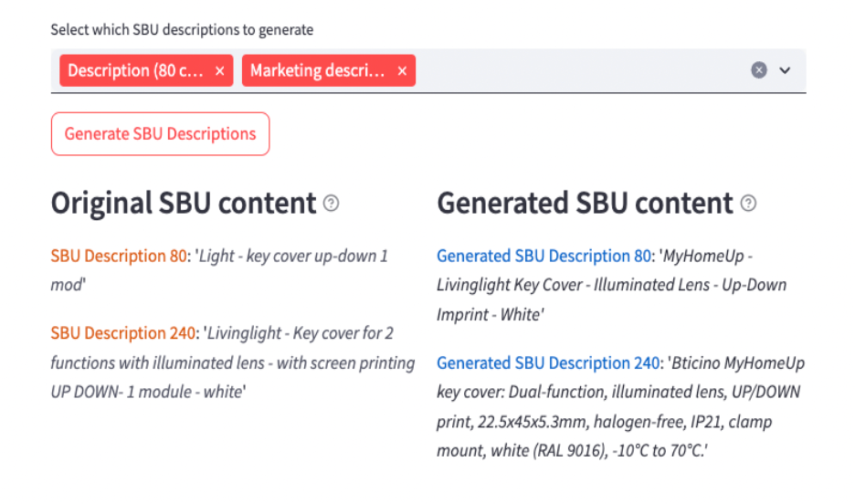This screenshot has width=855, height=504.
Task: Click the Original SBU content heading
Action: [184, 204]
